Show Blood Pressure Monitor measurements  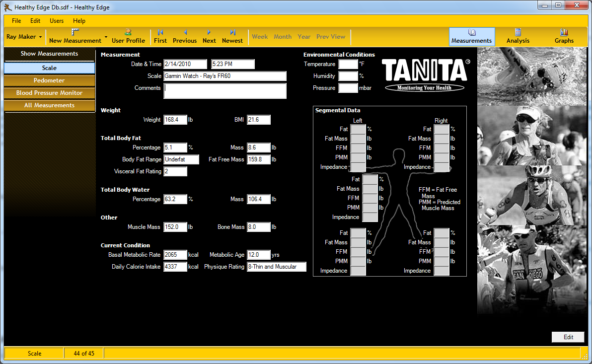[49, 93]
